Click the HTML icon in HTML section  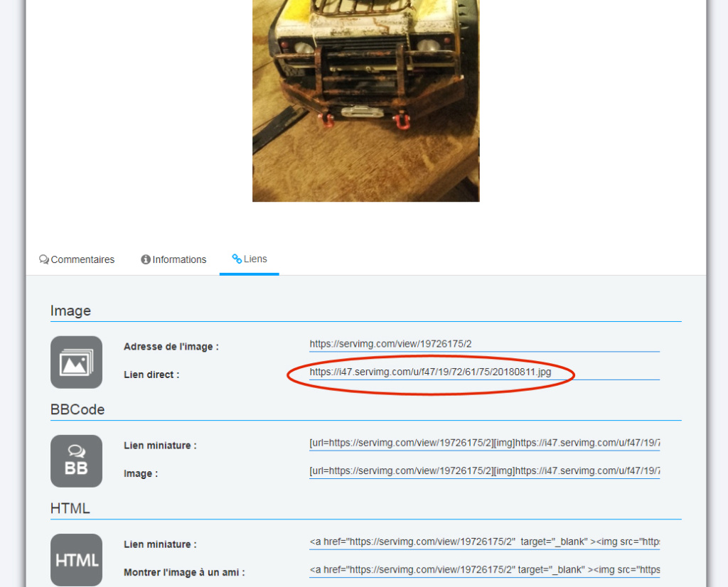pos(76,560)
